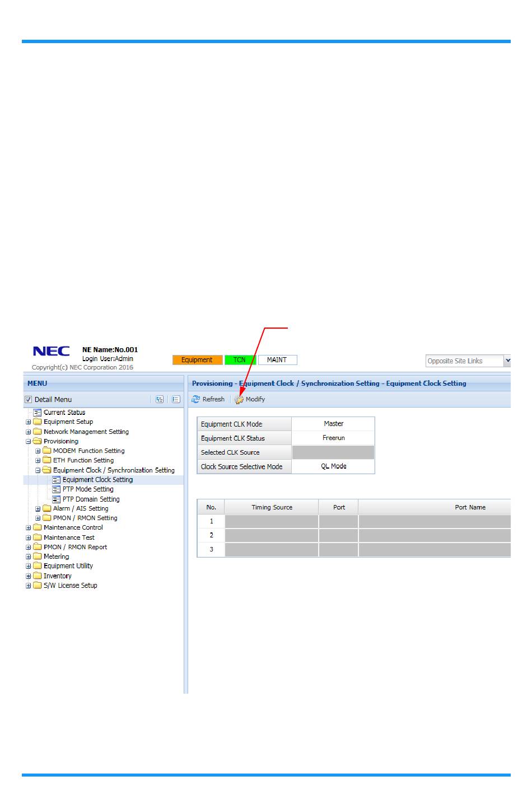The height and width of the screenshot is (795, 532).
Task: Expand the Network Management Setting node
Action: [29, 432]
